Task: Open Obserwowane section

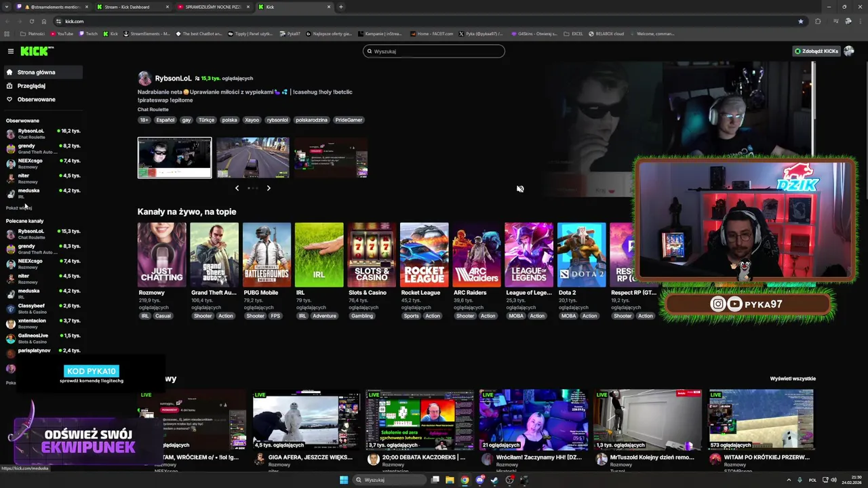Action: pos(42,99)
